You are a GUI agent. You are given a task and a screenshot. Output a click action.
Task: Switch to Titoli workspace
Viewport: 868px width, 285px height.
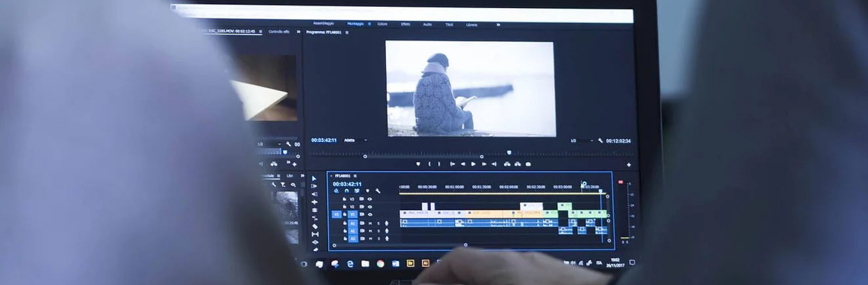(449, 24)
